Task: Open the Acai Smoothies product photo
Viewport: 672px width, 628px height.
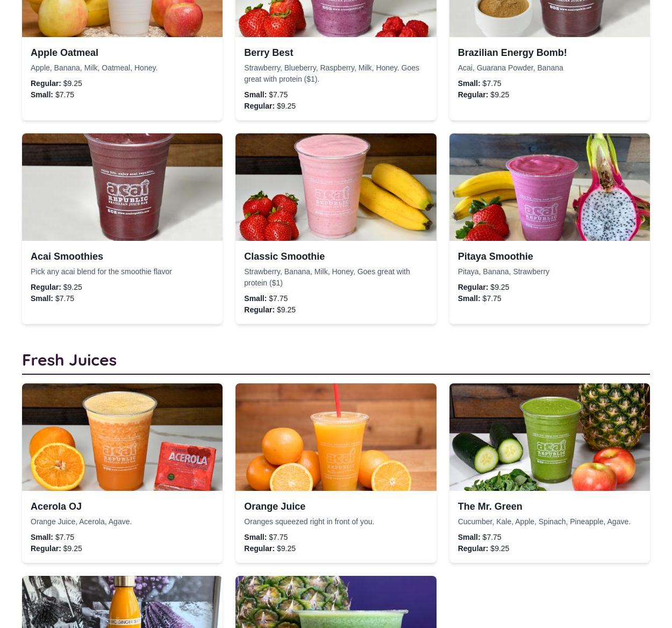Action: click(x=122, y=187)
